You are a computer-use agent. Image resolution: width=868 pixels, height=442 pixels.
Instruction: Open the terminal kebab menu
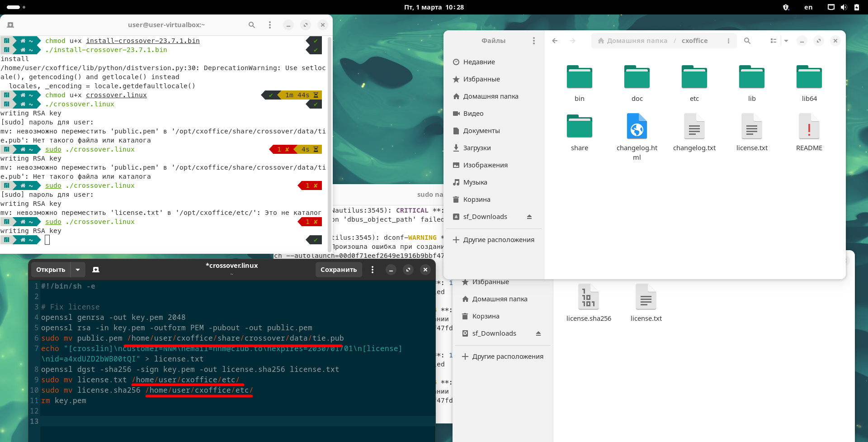point(270,25)
